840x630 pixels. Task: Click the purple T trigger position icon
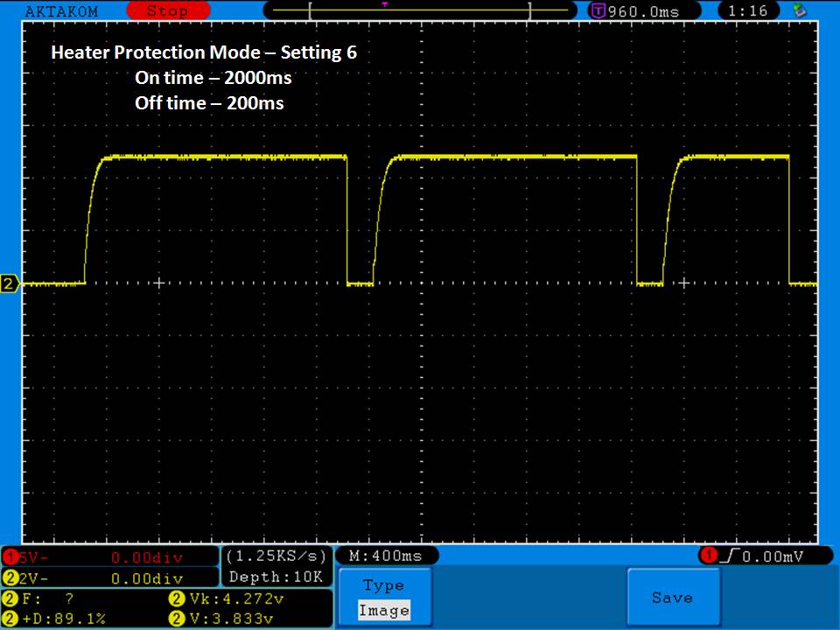coord(598,11)
